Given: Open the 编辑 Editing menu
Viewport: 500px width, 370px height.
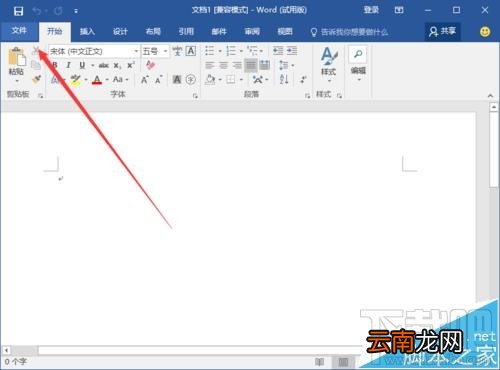Looking at the screenshot, I should (x=358, y=64).
